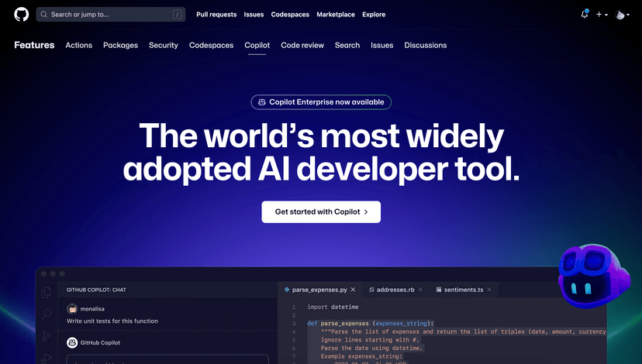Focus the Search or jump to field
This screenshot has width=642, height=364.
[111, 14]
